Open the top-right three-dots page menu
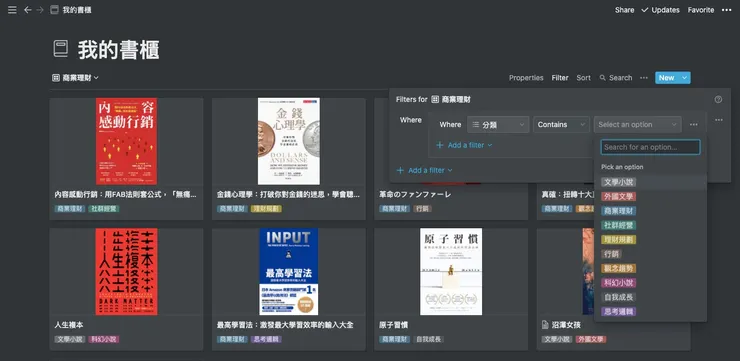The height and width of the screenshot is (361, 740). pyautogui.click(x=726, y=10)
